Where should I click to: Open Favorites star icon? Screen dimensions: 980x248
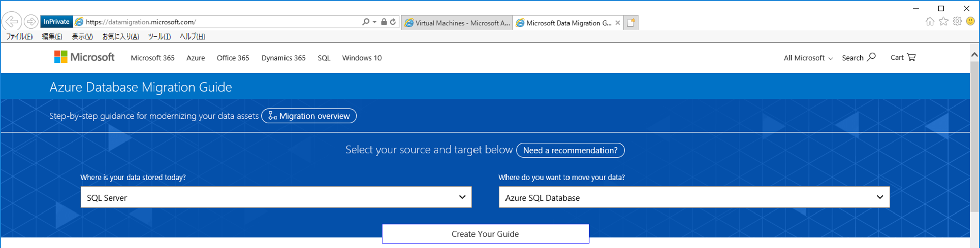(943, 21)
